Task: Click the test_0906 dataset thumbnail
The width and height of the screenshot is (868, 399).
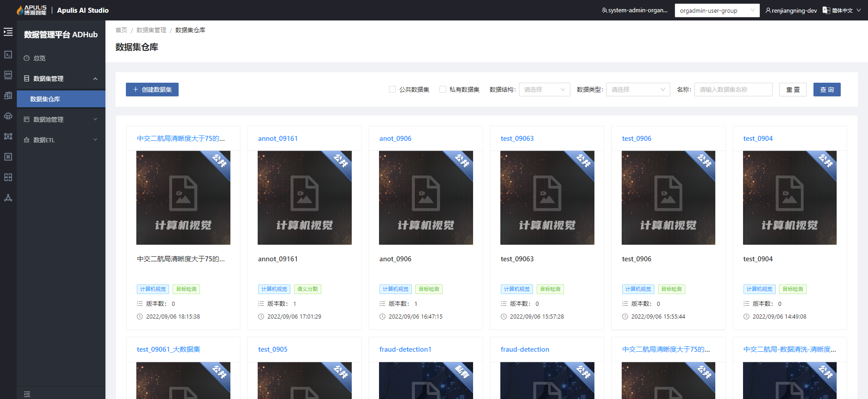Action: pos(668,198)
